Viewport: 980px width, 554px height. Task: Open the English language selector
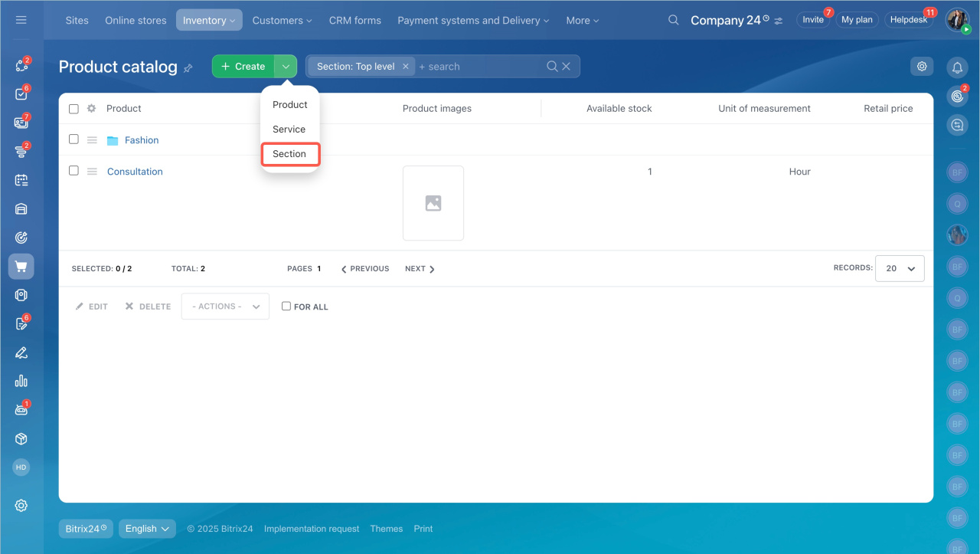(x=147, y=529)
